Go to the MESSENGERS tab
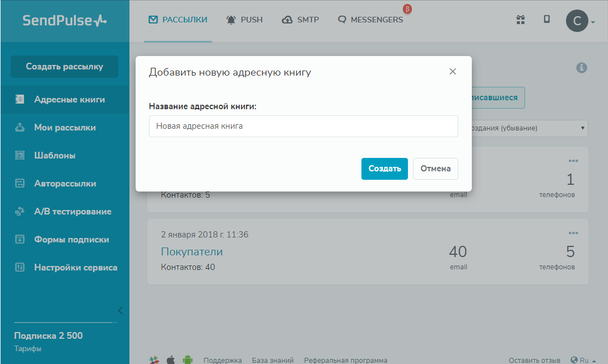 tap(370, 20)
